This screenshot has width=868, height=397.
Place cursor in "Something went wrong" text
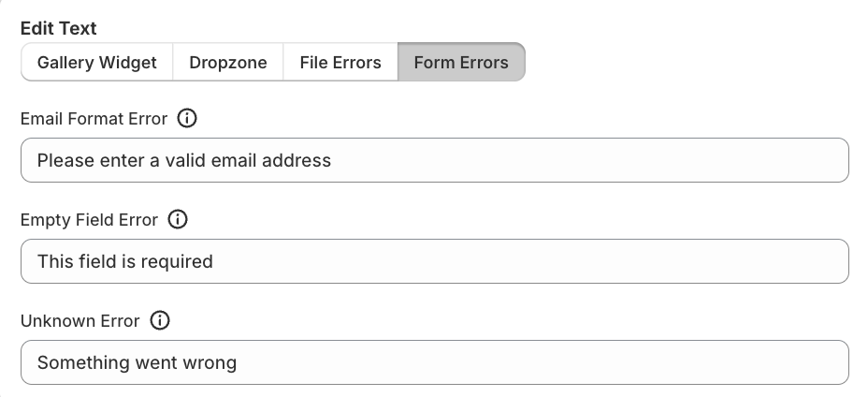click(x=137, y=362)
